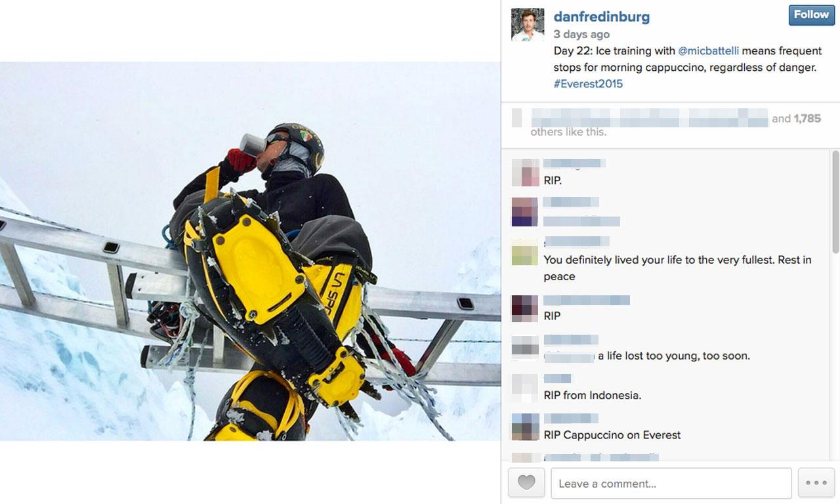Click avatar beside 'a life lost too young'

pos(525,348)
